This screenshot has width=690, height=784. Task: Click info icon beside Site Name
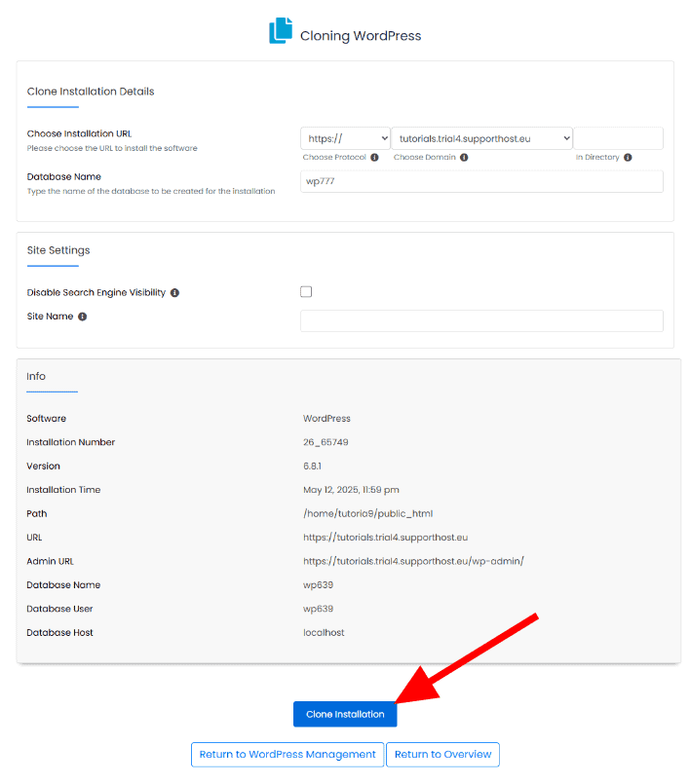click(83, 317)
